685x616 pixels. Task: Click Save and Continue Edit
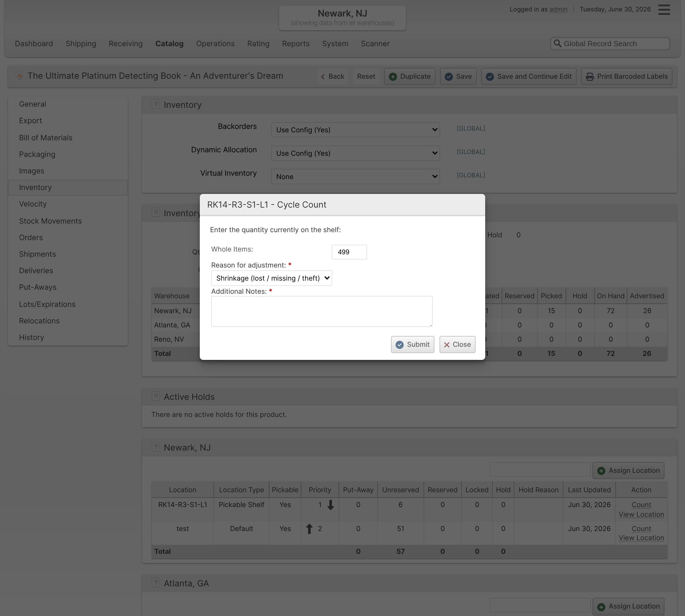(529, 76)
